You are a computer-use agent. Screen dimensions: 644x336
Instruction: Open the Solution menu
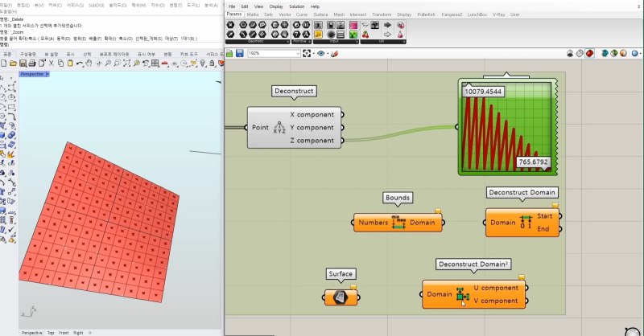(x=296, y=6)
